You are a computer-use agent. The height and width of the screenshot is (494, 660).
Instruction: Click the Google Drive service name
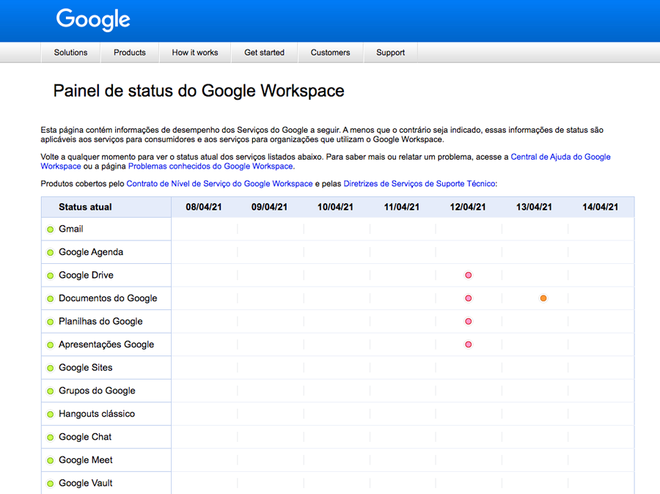click(x=86, y=275)
